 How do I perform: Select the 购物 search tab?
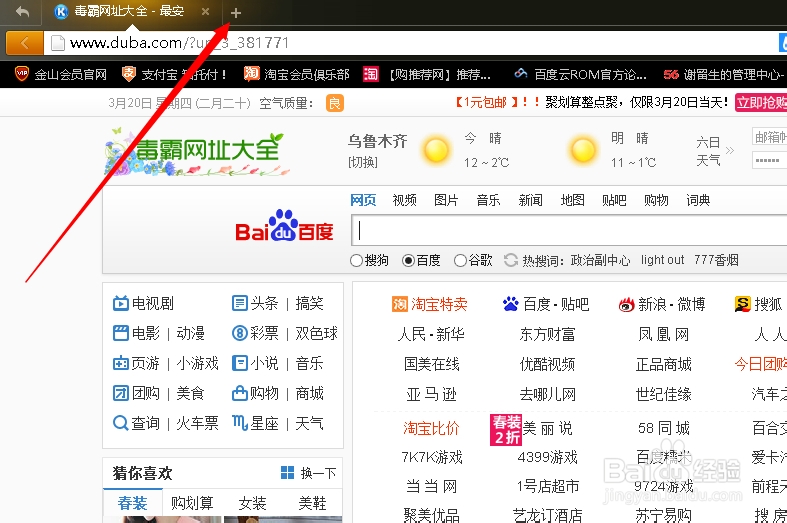657,200
